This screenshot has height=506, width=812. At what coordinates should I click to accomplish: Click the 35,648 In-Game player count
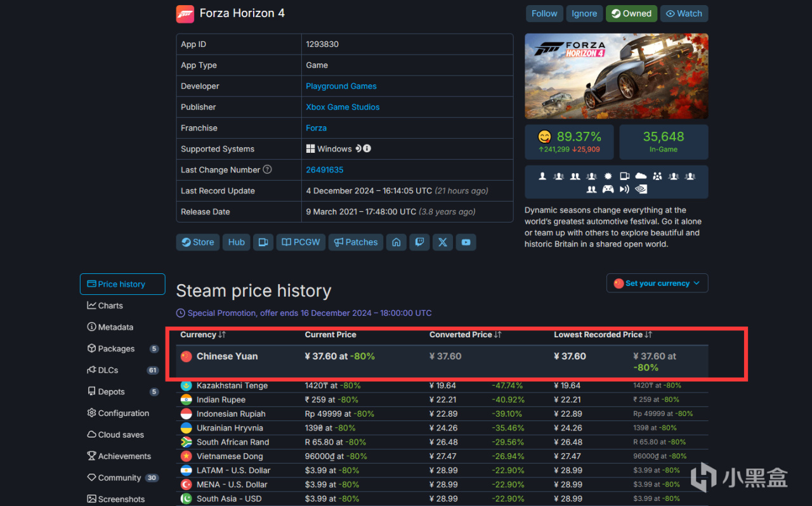pos(664,141)
